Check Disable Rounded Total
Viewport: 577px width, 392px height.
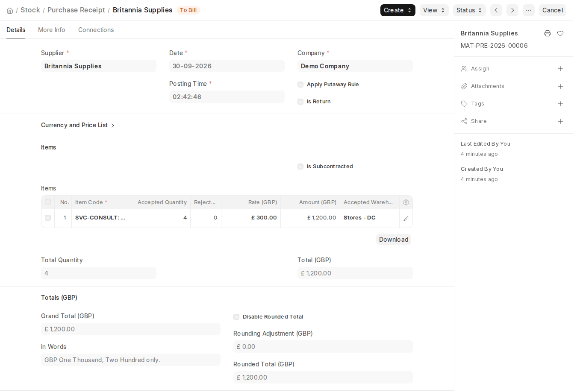pos(236,317)
